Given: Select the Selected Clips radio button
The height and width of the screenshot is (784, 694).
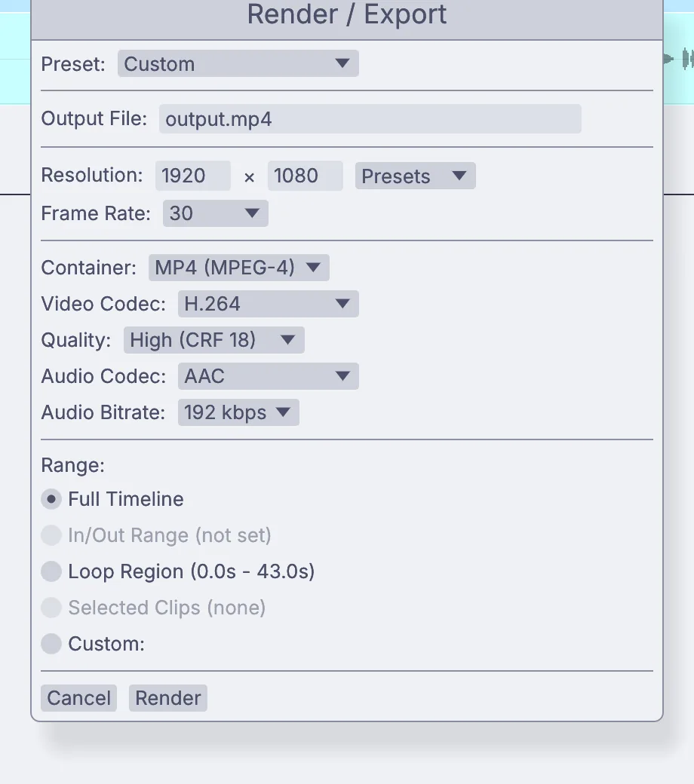Looking at the screenshot, I should click(x=51, y=608).
